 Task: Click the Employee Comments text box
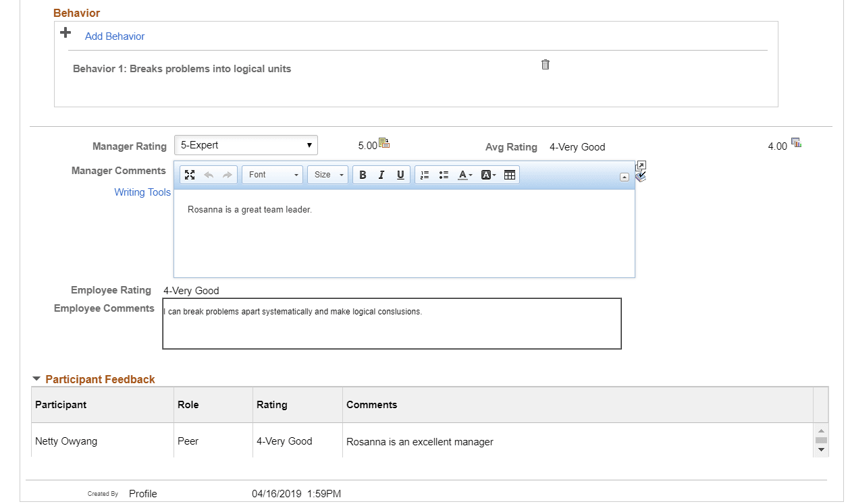[392, 323]
